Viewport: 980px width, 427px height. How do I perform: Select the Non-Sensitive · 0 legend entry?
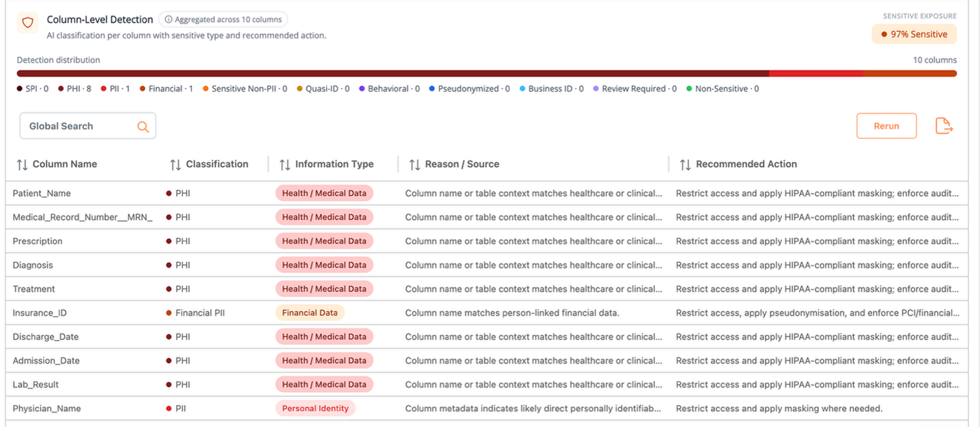[723, 89]
